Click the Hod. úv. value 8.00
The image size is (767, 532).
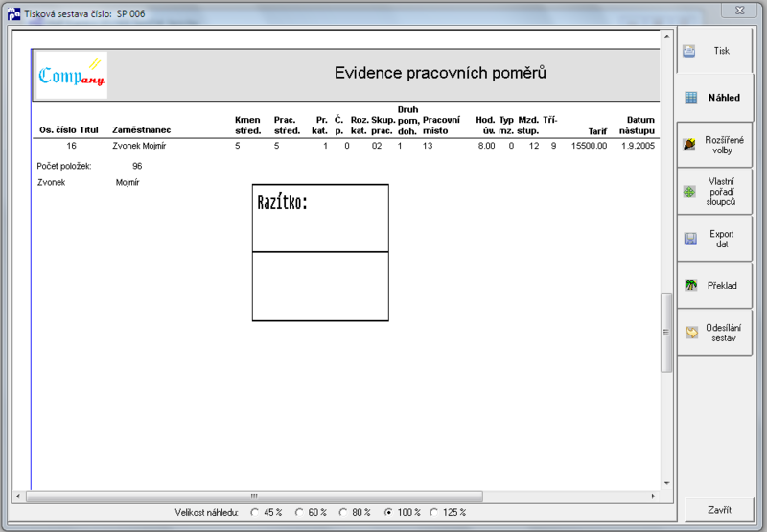click(486, 146)
